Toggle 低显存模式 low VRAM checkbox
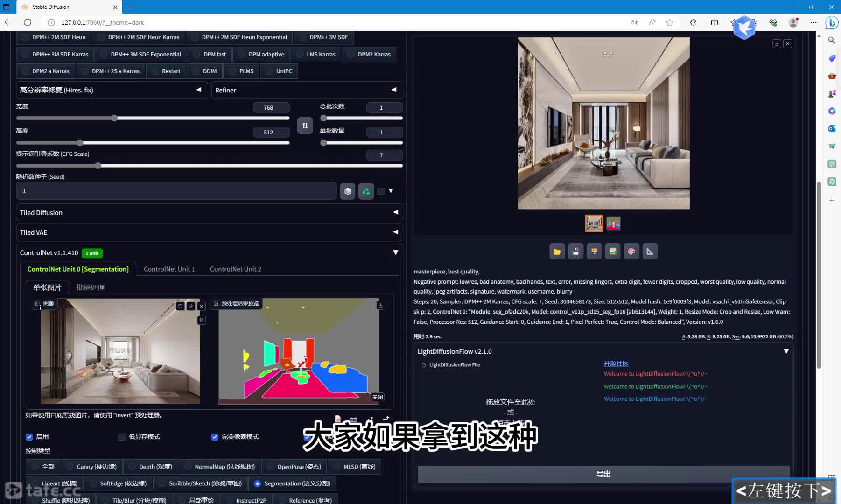 [x=122, y=437]
